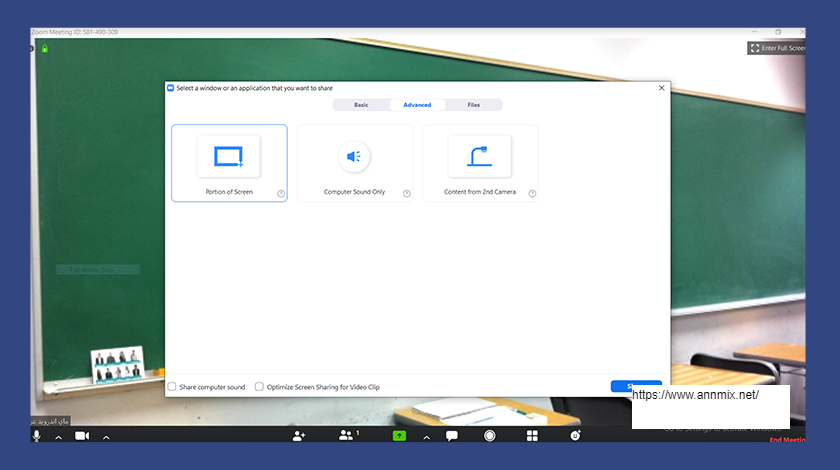Open Manage Participants panel

click(347, 435)
